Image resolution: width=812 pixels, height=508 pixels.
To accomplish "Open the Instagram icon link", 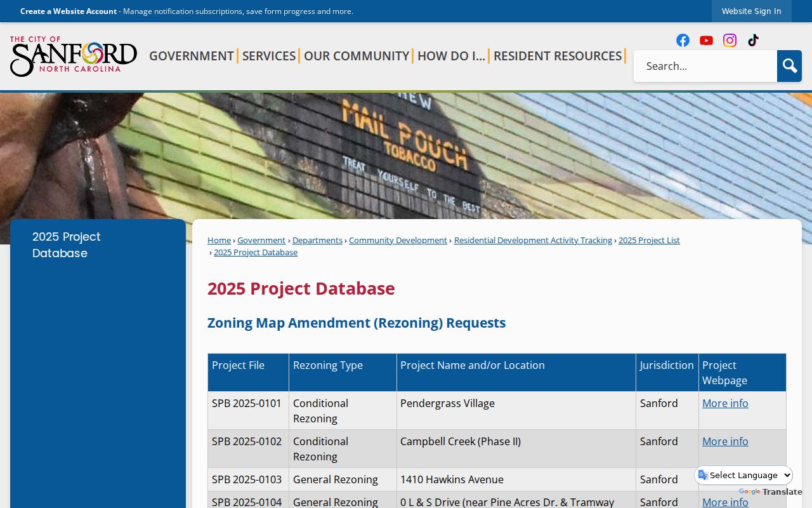I will click(x=730, y=41).
